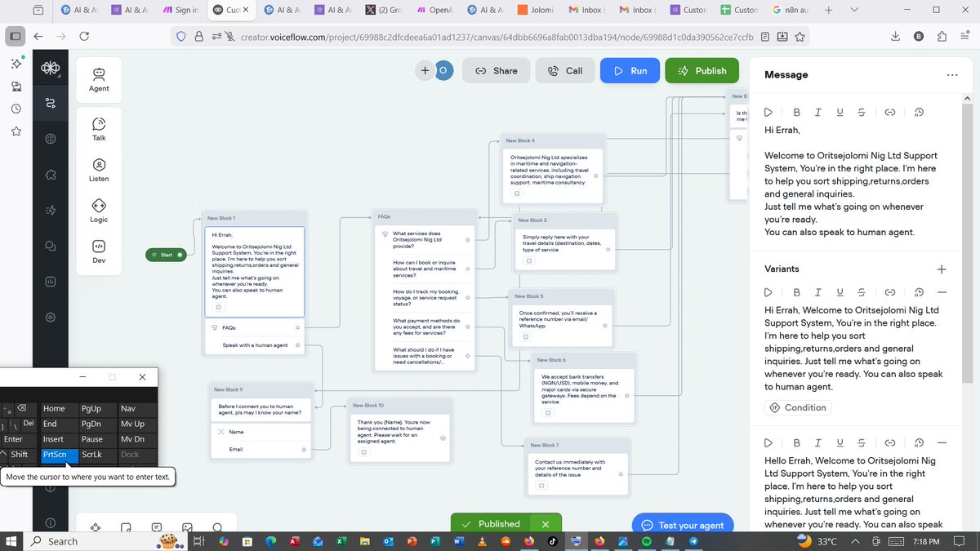980x551 pixels.
Task: Apply underline in main message toolbar
Action: tap(840, 112)
